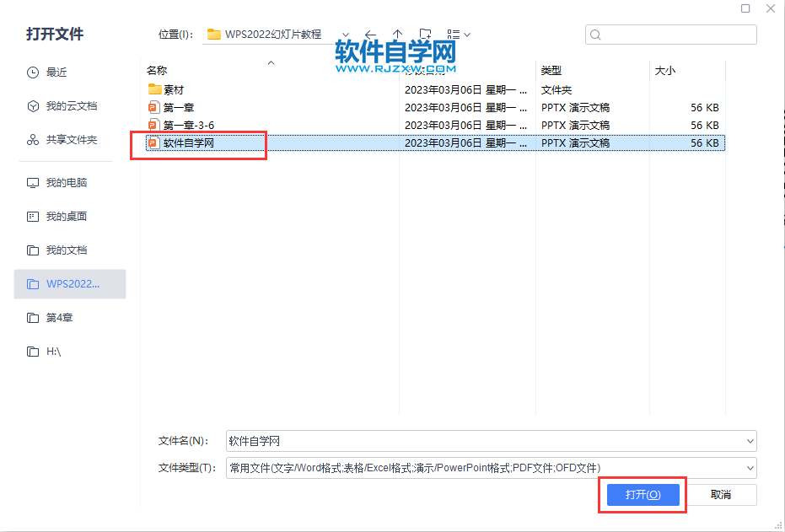Click the search input field
Viewport: 785px width, 532px height.
click(670, 34)
